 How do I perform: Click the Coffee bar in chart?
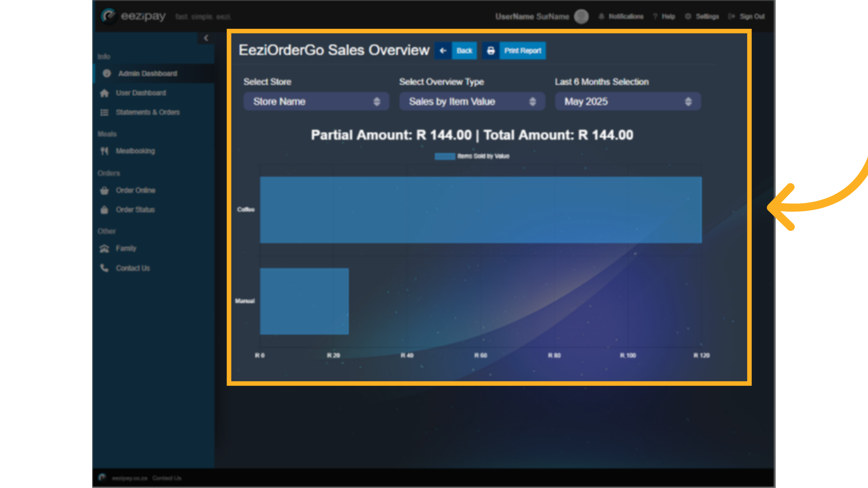pos(481,210)
